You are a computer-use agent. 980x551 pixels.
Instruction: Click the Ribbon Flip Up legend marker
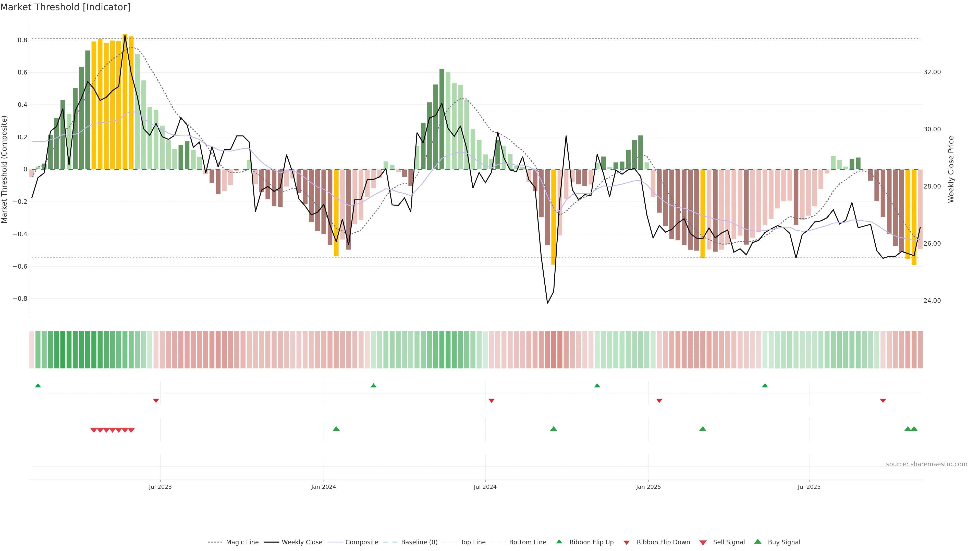(559, 542)
